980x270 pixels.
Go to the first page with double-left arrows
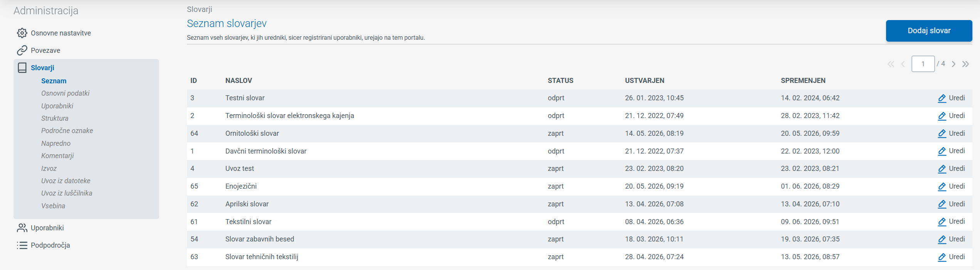coord(891,64)
